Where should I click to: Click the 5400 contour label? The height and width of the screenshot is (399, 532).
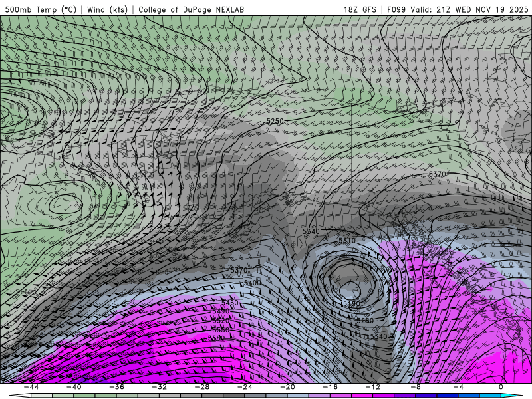click(253, 283)
